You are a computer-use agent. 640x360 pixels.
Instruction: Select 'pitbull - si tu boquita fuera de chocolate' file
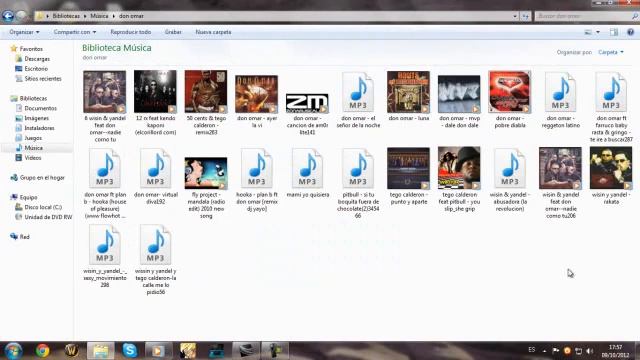tap(358, 169)
